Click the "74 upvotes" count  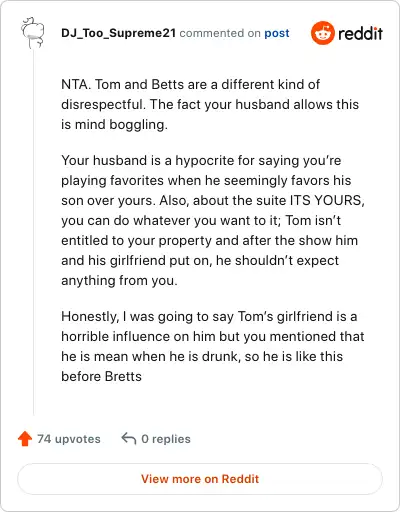[x=69, y=439]
